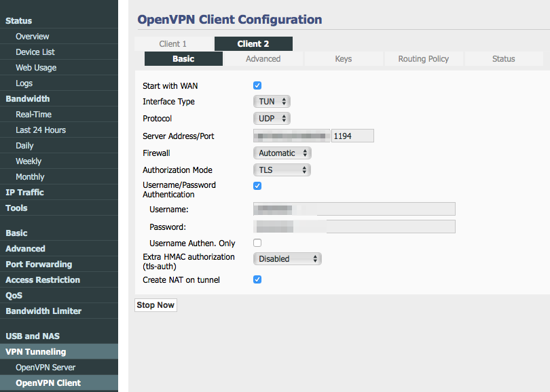Select the Client 2 tab
Screen dimensions: 550x392
pyautogui.click(x=253, y=44)
